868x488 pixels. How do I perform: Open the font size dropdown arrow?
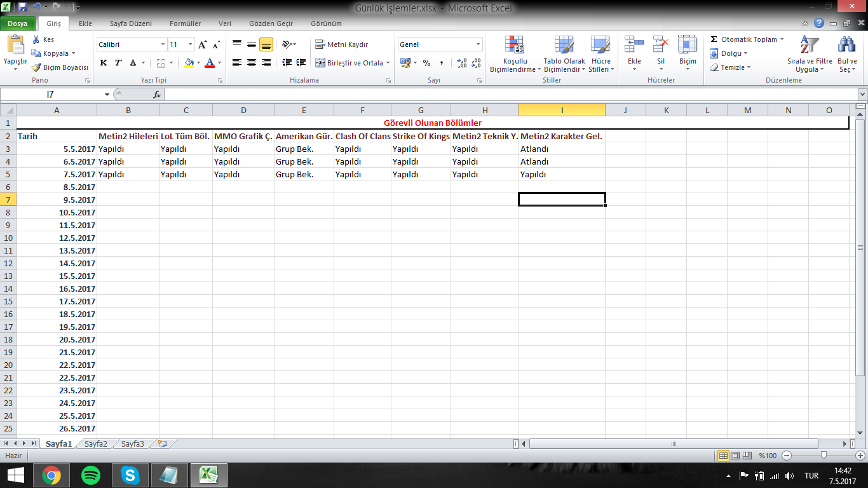(190, 44)
